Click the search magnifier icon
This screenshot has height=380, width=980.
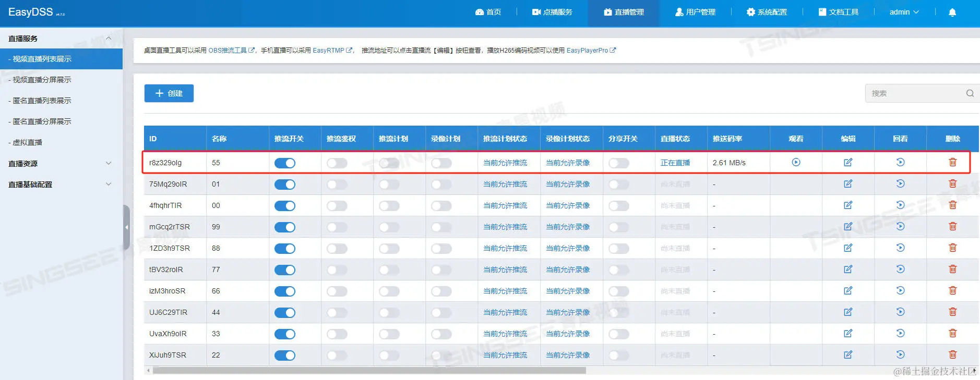(x=970, y=93)
